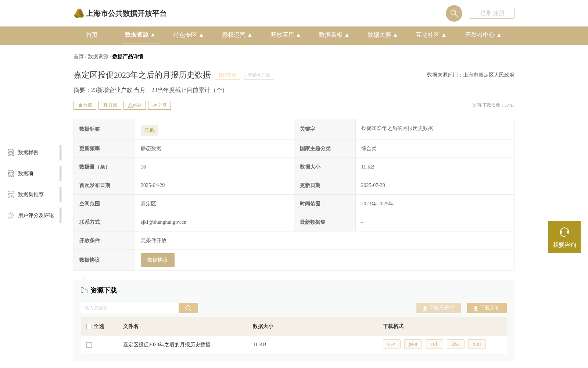Click the 静态数据 update frequency value
The width and height of the screenshot is (588, 368).
click(x=151, y=149)
